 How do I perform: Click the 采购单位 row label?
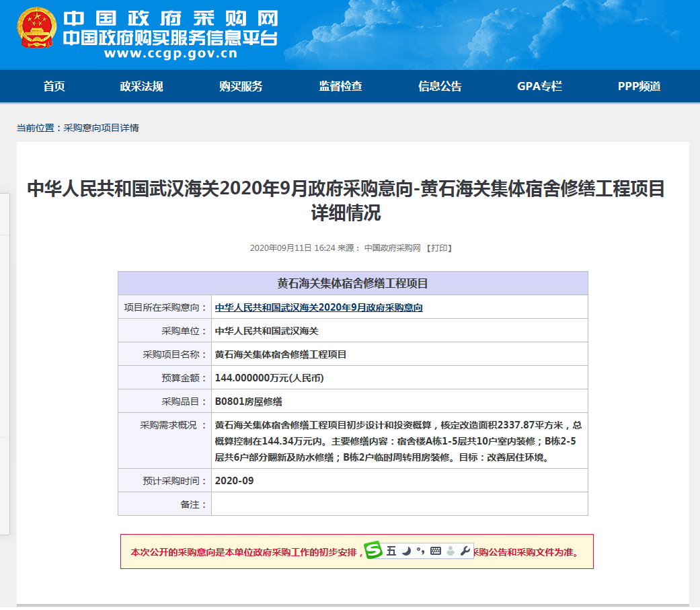(184, 332)
